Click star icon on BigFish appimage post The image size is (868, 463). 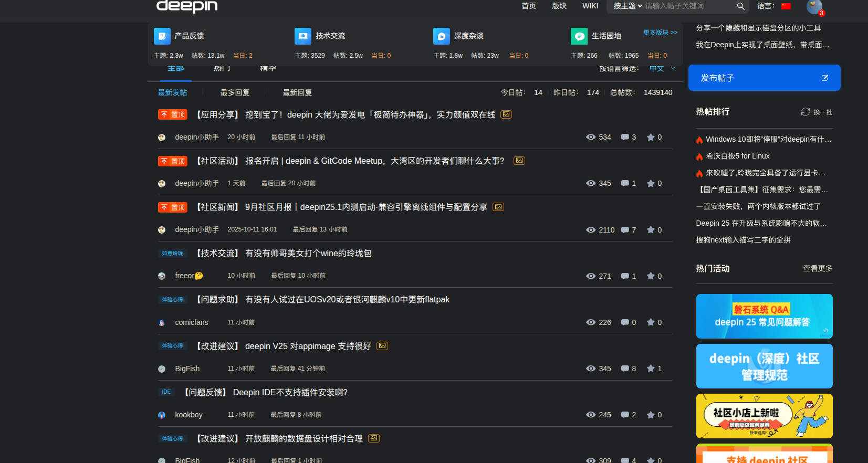coord(651,369)
